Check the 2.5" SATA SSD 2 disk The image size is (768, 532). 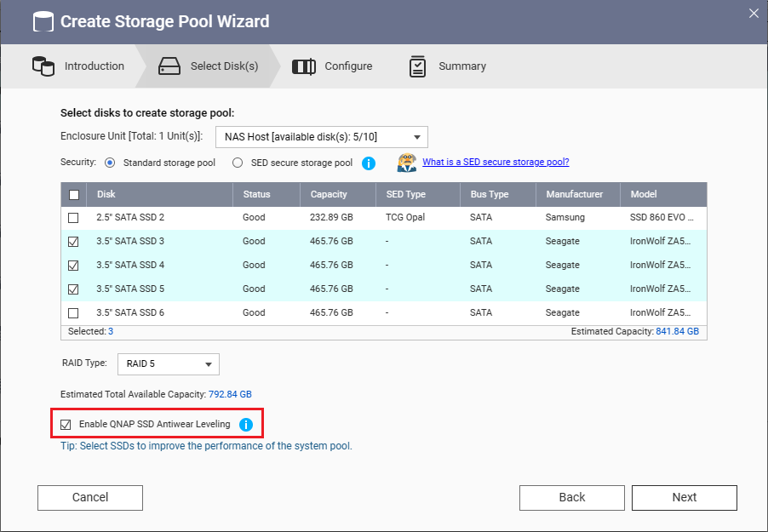tap(73, 217)
